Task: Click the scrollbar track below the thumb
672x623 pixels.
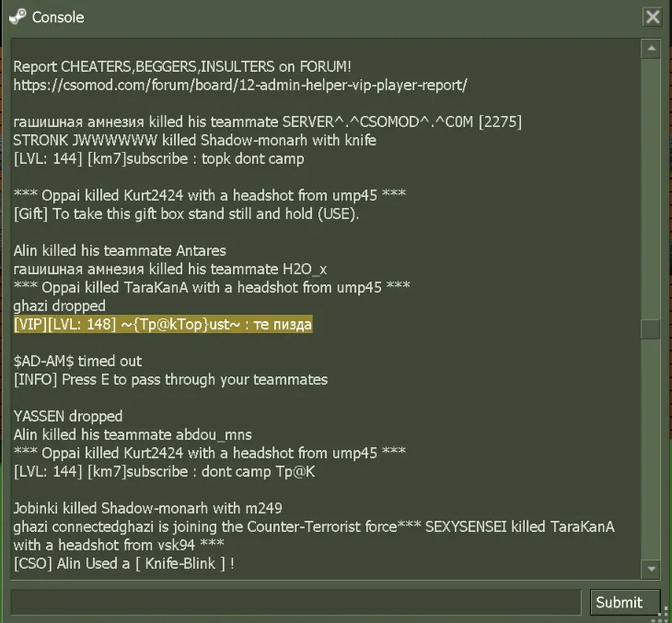Action: coord(651,449)
